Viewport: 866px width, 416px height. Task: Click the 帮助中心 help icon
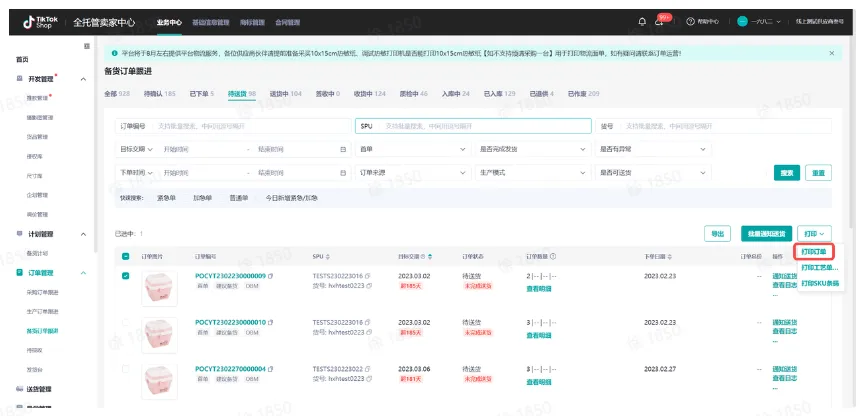pos(690,22)
